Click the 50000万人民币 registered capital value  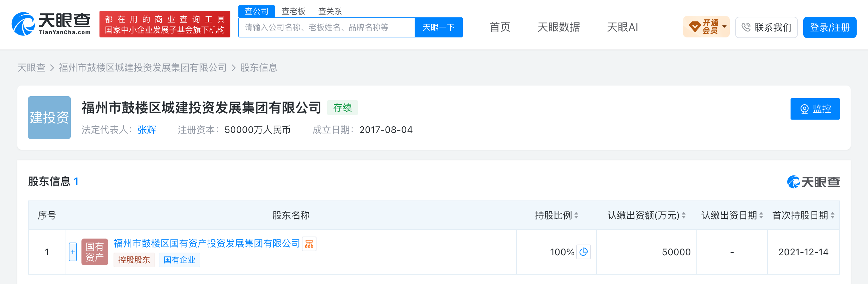[257, 130]
